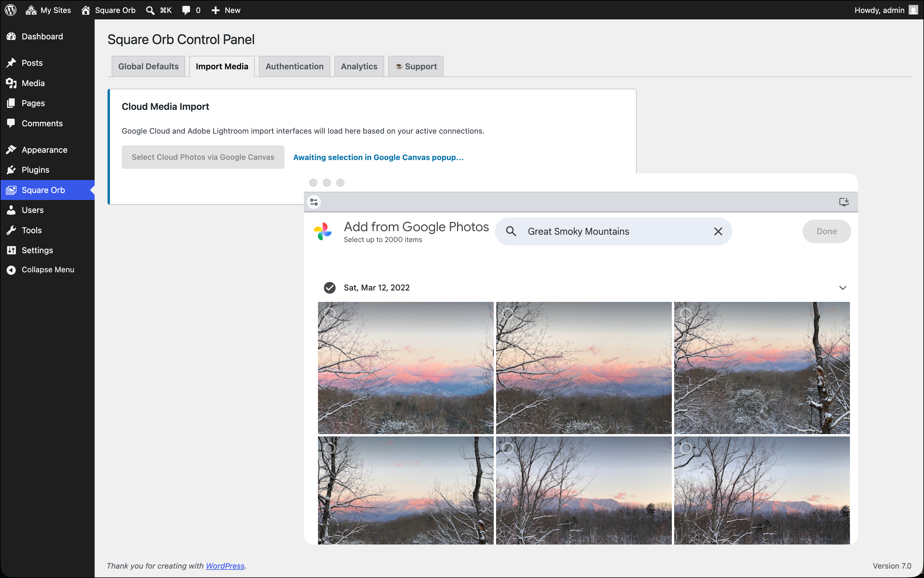Select first photo in bottom row
The image size is (924, 578).
point(330,448)
